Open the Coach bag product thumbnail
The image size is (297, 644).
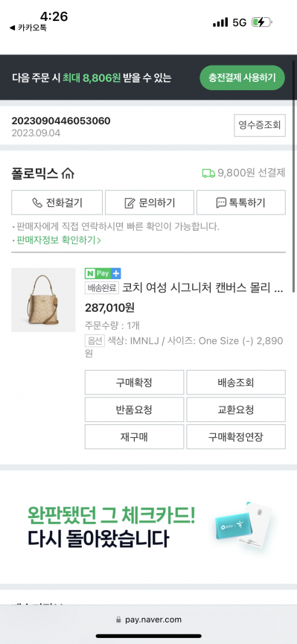click(43, 300)
